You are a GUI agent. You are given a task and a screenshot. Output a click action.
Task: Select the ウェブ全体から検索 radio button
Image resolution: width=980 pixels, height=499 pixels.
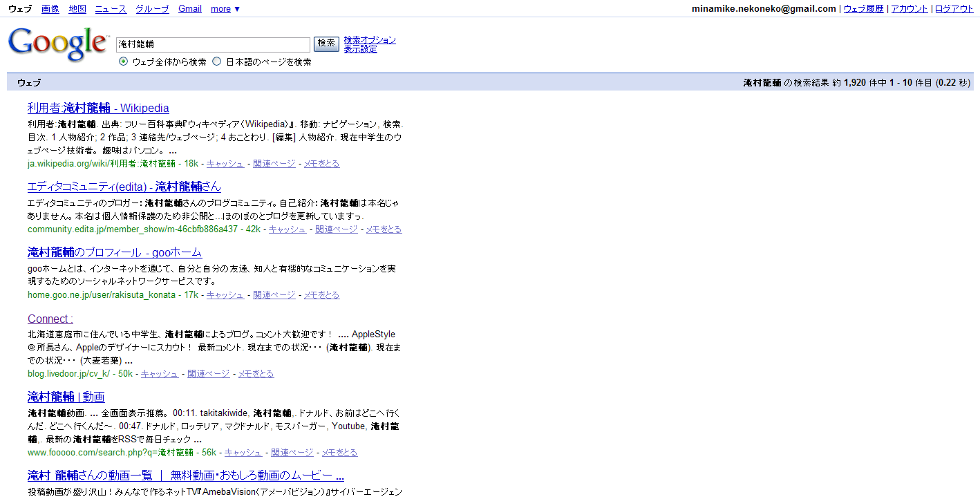tap(123, 62)
